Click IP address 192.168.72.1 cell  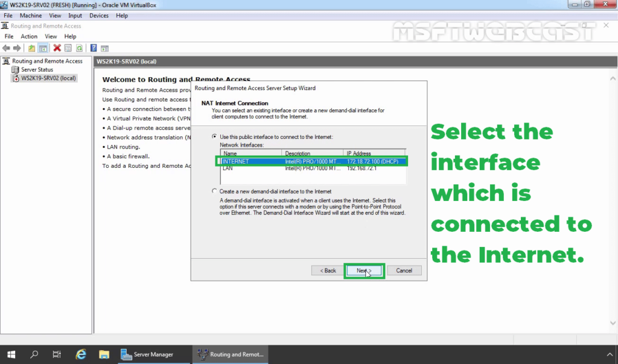(x=362, y=168)
